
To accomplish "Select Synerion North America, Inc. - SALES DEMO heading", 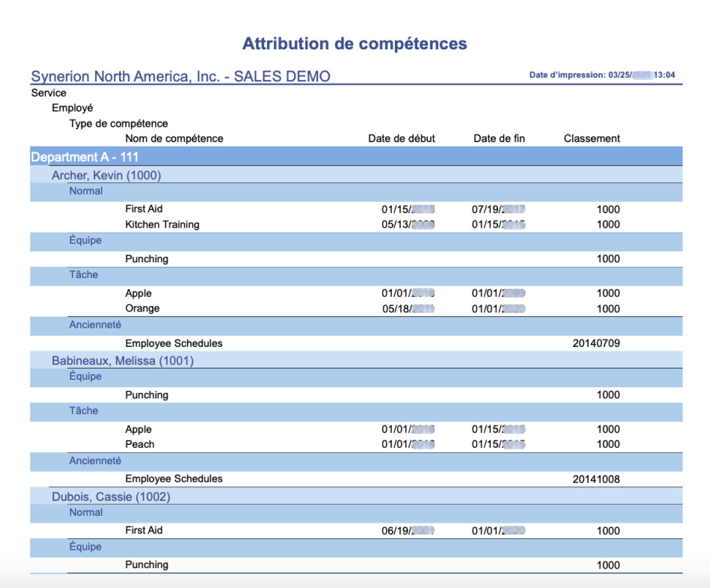I will (181, 76).
